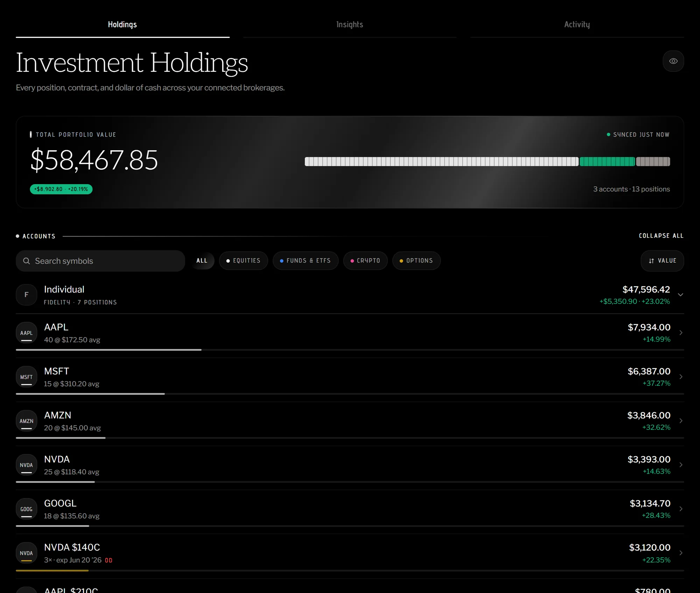700x593 pixels.
Task: Click NVDA 25 @ $118.40 avg
Action: coord(72,472)
